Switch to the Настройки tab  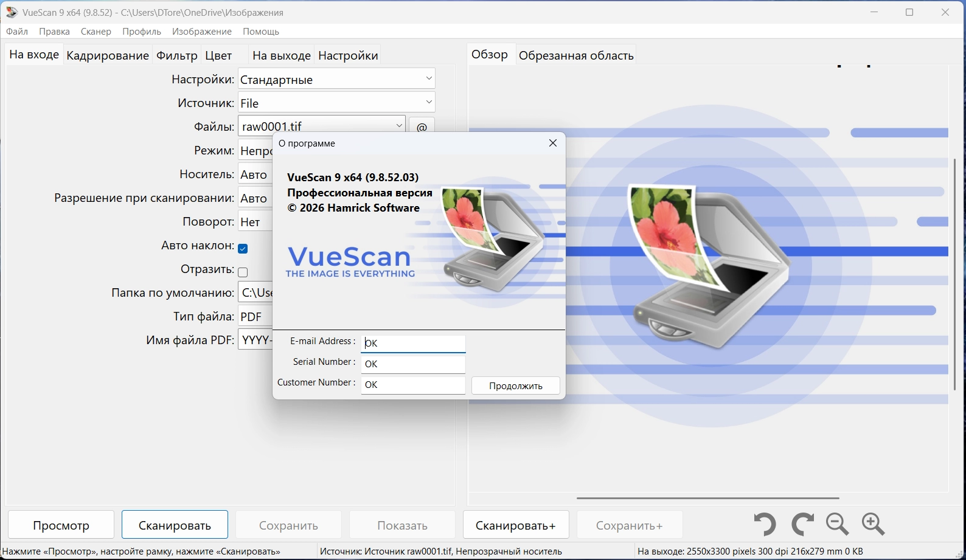click(348, 55)
